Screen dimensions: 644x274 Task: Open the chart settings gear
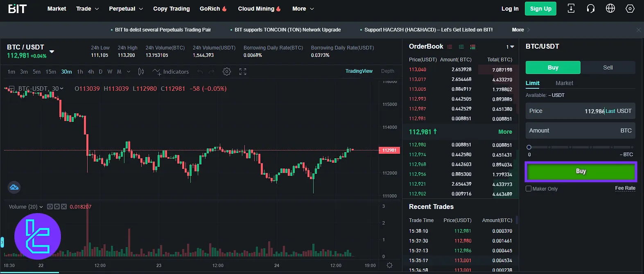click(x=226, y=72)
